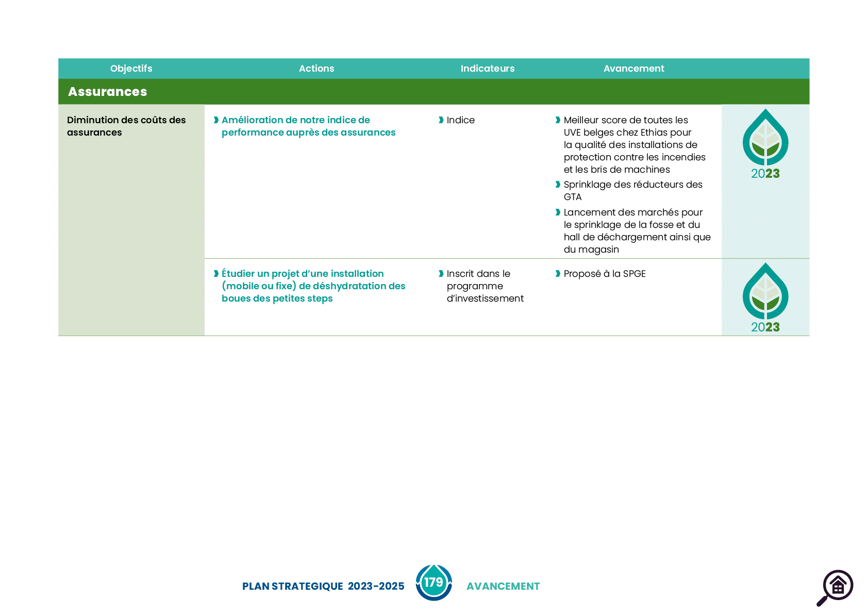Click the arrow bullet before Sprinklage des réducteurs
Image resolution: width=868 pixels, height=614 pixels.
coord(558,185)
